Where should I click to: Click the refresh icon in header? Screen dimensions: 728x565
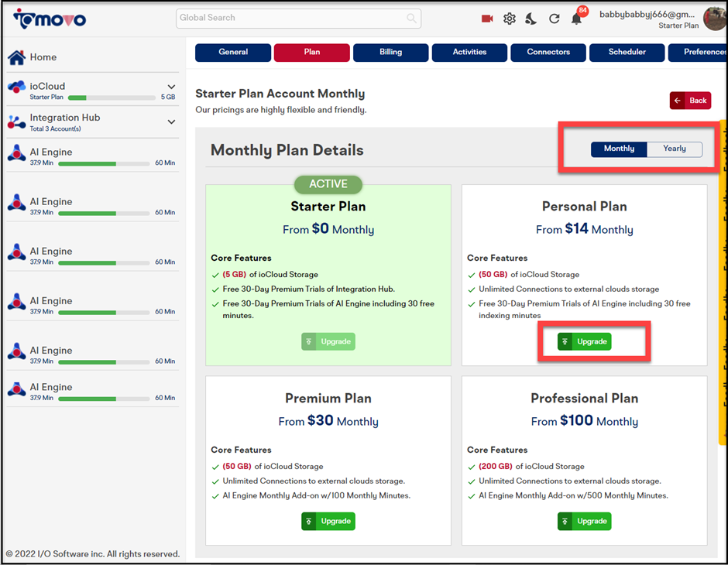click(x=554, y=19)
